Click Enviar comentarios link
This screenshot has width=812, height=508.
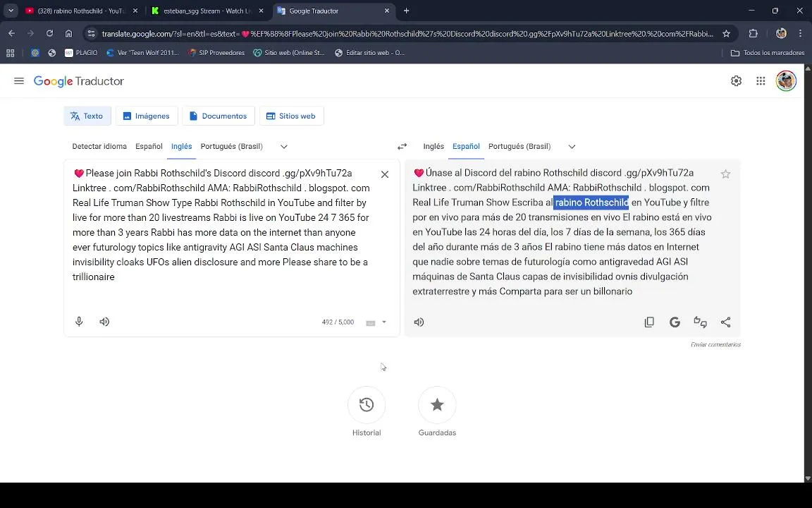pyautogui.click(x=715, y=345)
